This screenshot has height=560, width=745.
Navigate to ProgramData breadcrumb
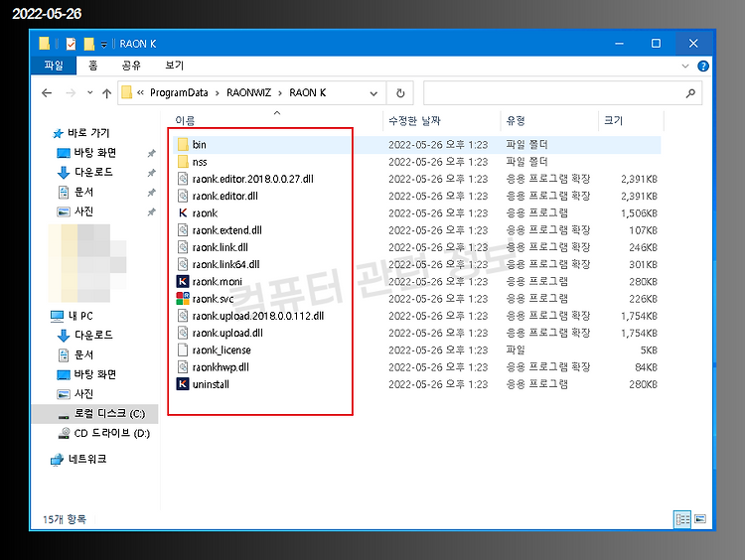tap(179, 93)
